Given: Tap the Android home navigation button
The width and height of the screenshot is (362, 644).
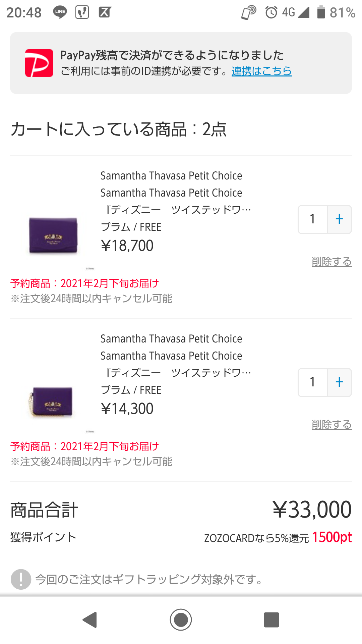Looking at the screenshot, I should [x=181, y=620].
